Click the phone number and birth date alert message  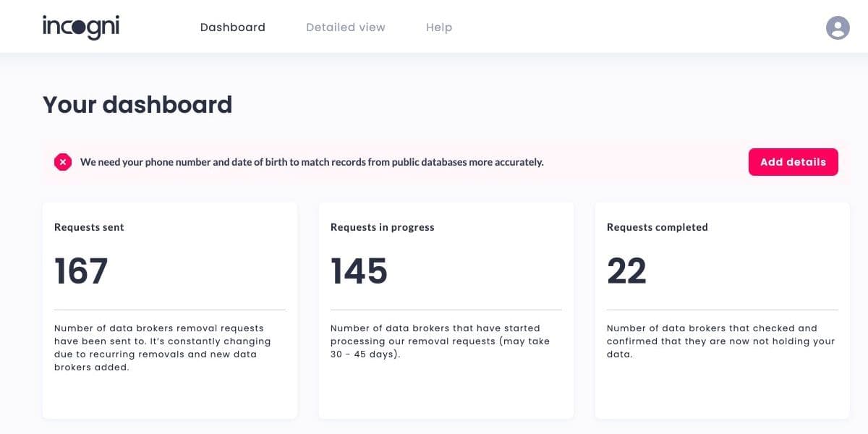(x=312, y=162)
